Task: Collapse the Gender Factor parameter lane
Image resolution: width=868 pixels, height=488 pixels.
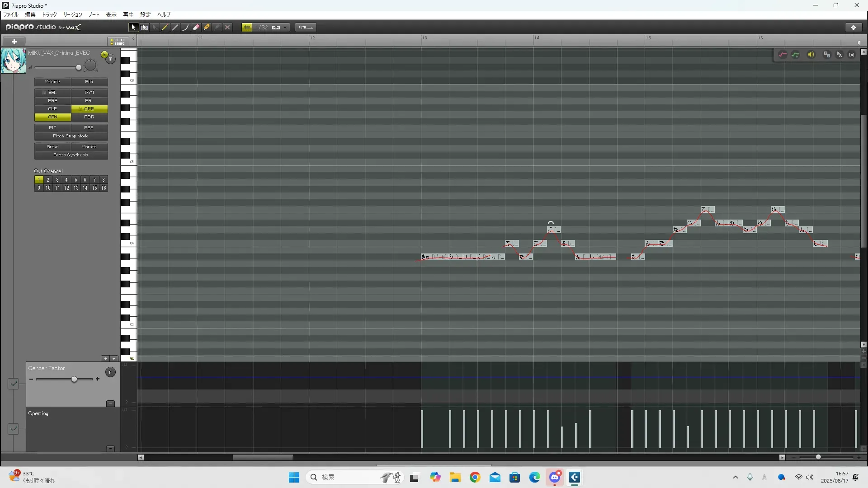Action: pos(110,404)
